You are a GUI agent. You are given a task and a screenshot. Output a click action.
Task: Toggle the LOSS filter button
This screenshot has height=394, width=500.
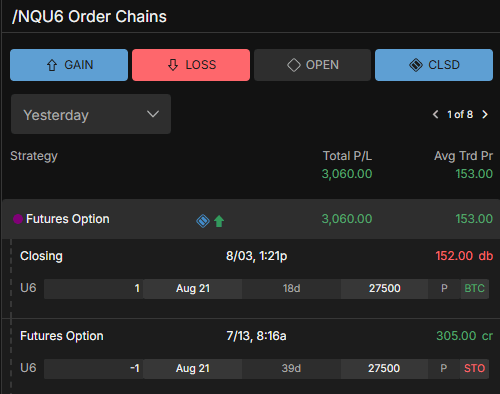pyautogui.click(x=191, y=65)
